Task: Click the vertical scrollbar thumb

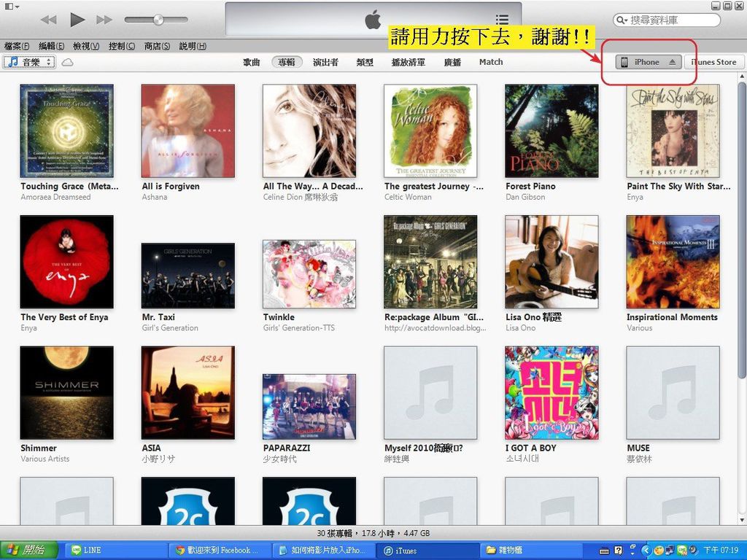Action: click(x=742, y=231)
